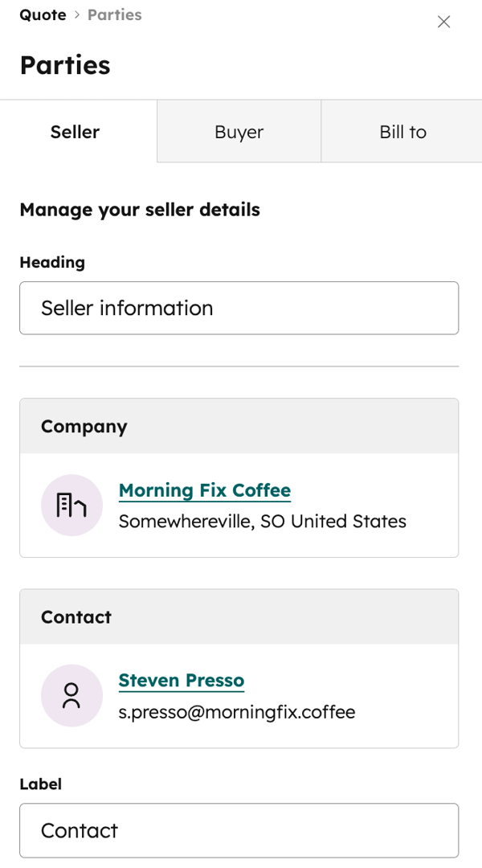Click the Contact card header

pos(239,616)
